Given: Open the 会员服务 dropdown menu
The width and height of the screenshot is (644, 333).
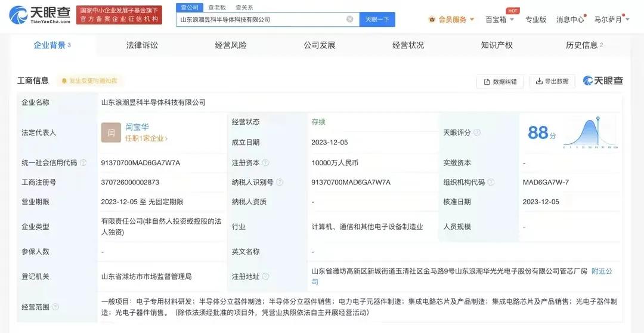Looking at the screenshot, I should coord(451,19).
